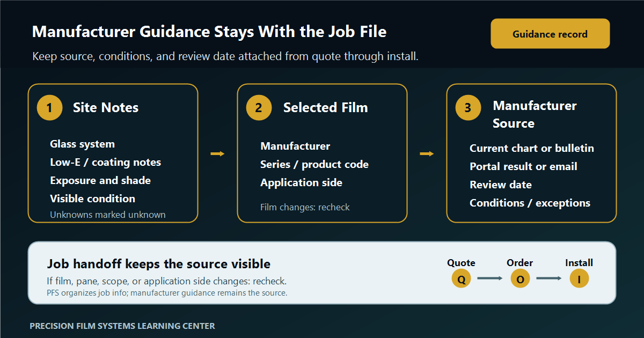
Task: Click 'Film changes: recheck' note
Action: point(305,207)
